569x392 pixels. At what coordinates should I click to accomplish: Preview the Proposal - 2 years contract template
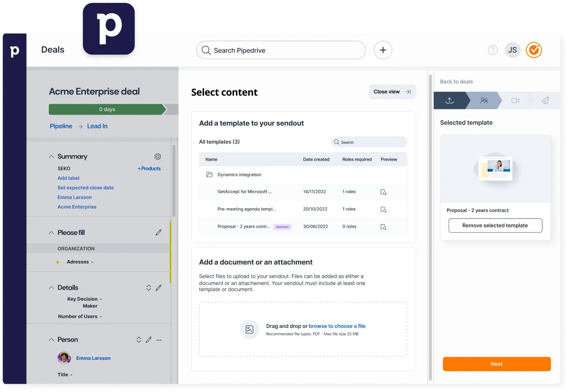pos(383,227)
